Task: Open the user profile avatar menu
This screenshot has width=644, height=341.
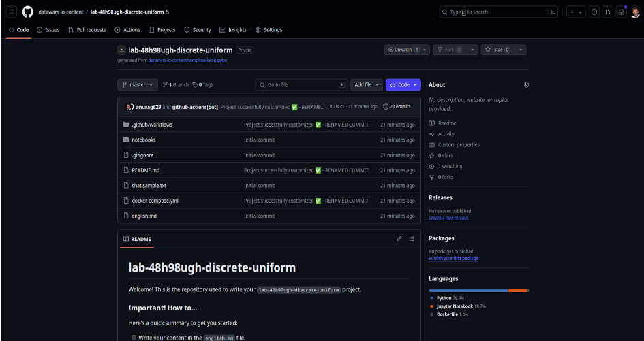Action: click(635, 12)
